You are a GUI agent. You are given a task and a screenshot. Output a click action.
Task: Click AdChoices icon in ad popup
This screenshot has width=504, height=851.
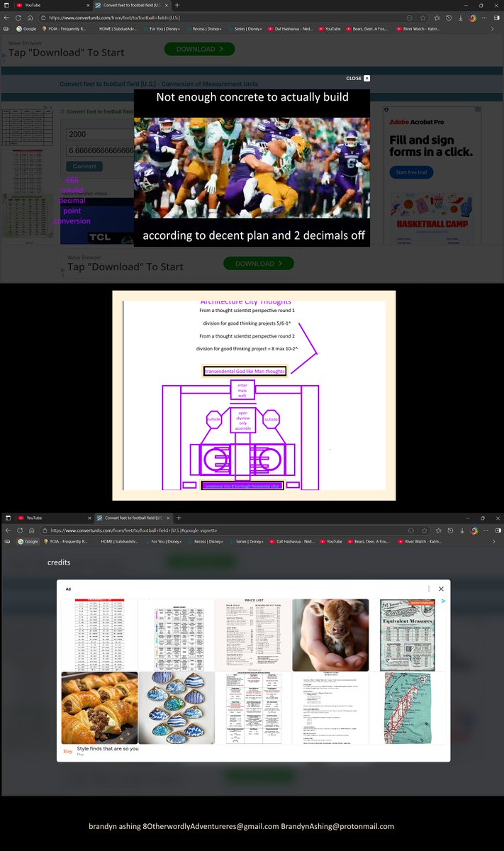(x=444, y=601)
